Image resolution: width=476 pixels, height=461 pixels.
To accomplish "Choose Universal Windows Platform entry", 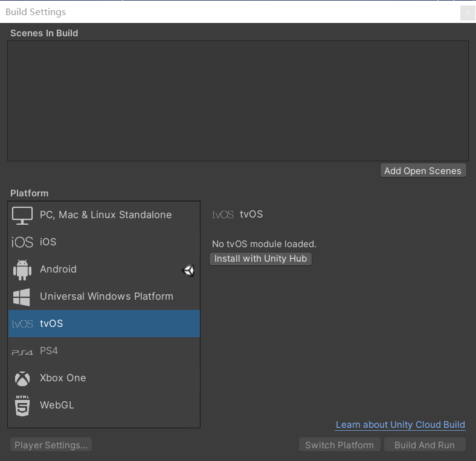I will pyautogui.click(x=104, y=297).
